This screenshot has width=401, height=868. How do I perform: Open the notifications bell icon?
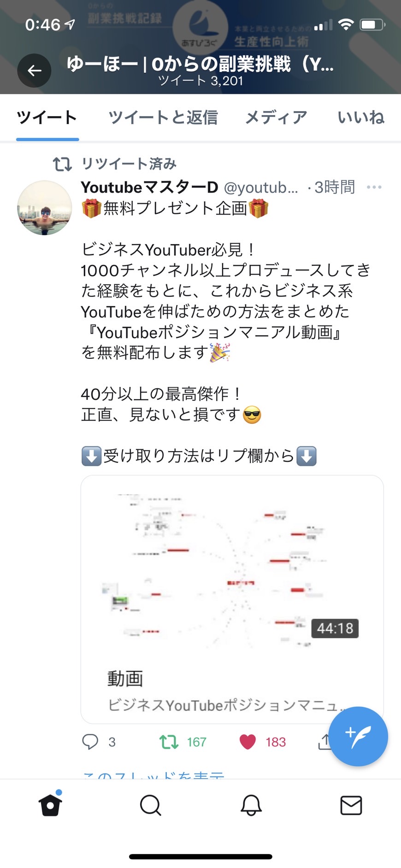click(x=251, y=805)
